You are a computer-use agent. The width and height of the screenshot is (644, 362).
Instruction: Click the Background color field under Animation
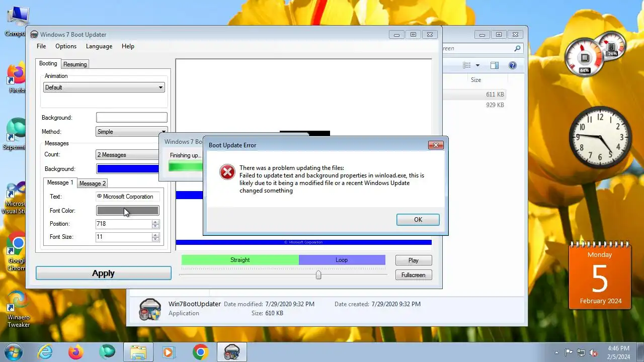pyautogui.click(x=132, y=118)
